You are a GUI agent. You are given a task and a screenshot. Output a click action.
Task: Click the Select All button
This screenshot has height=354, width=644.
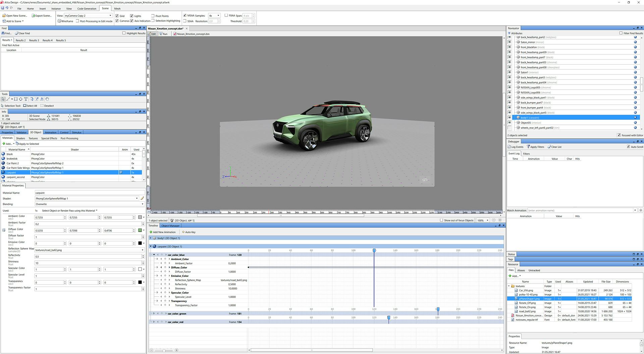pos(30,106)
